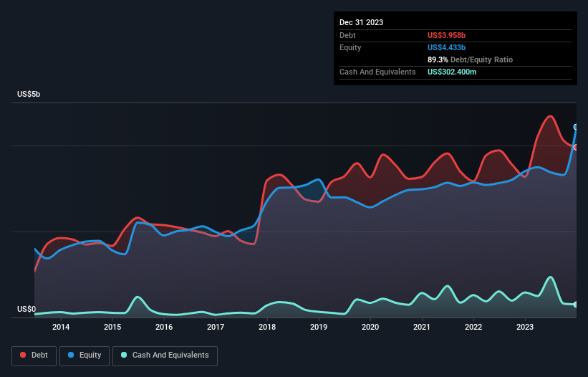Select the 2017 x-axis label
Viewport: 588px width, 377px height.
coord(216,327)
